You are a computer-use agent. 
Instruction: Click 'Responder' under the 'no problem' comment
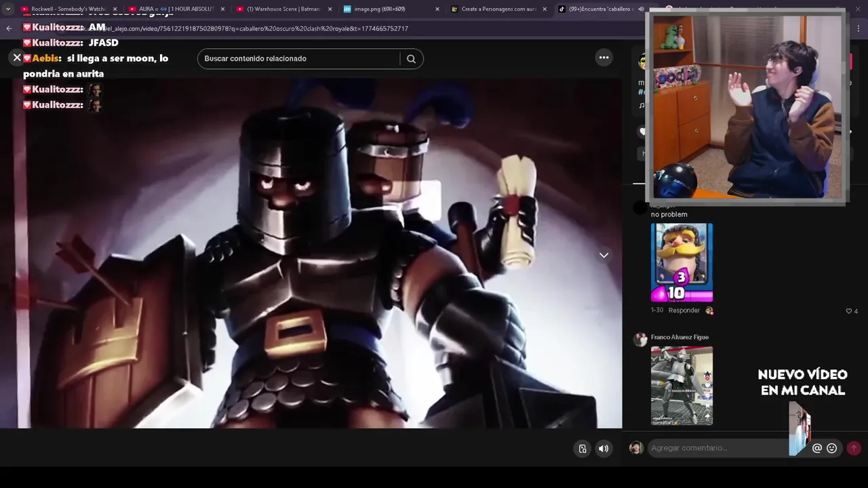pyautogui.click(x=684, y=310)
